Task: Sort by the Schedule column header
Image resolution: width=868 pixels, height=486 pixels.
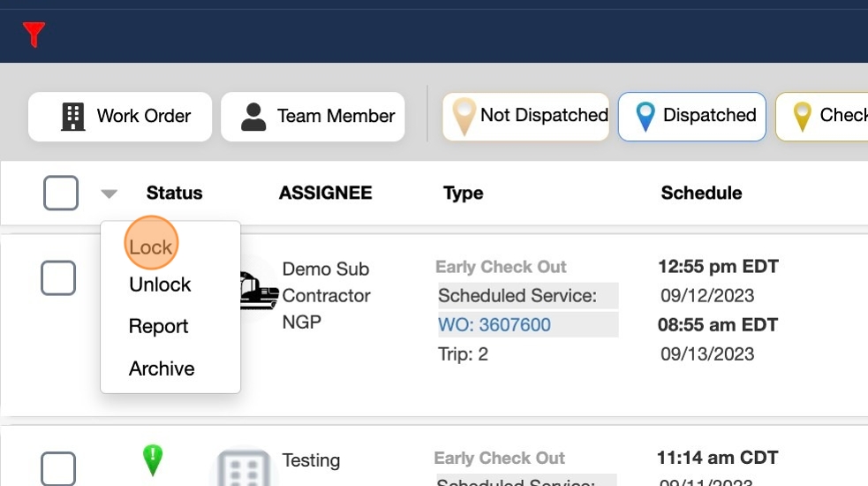Action: click(701, 193)
